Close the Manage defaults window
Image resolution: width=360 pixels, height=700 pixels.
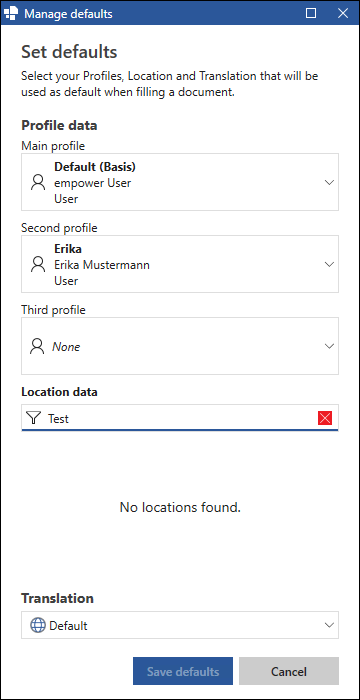[x=343, y=13]
